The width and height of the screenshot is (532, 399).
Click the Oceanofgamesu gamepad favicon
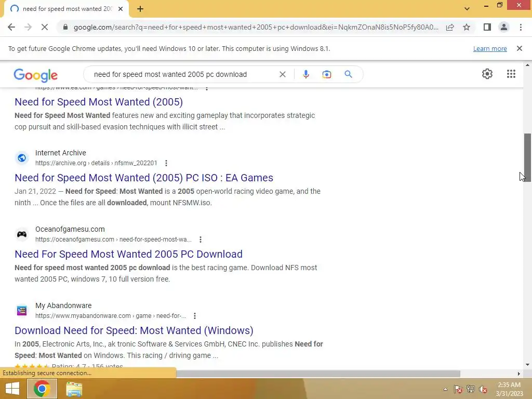pos(22,234)
